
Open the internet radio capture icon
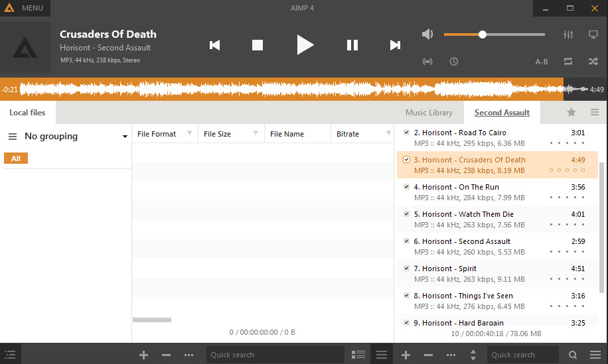point(427,62)
